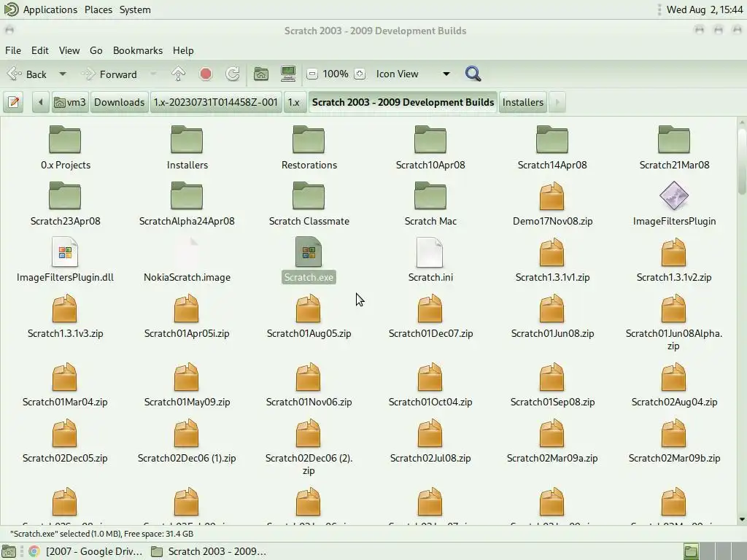Click the path bar right scroll arrow
The image size is (747, 560).
click(x=557, y=102)
